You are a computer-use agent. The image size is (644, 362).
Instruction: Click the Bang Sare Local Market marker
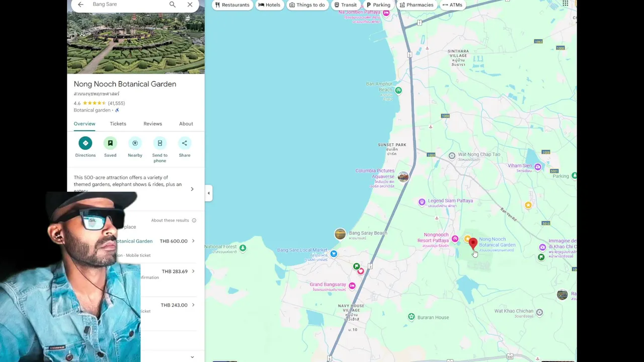(x=334, y=254)
